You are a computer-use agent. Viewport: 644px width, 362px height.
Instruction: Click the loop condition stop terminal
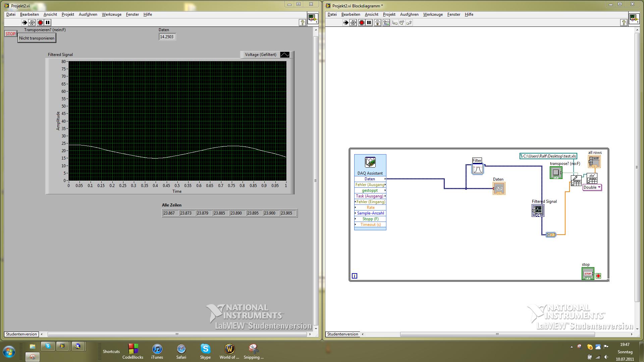pos(598,276)
